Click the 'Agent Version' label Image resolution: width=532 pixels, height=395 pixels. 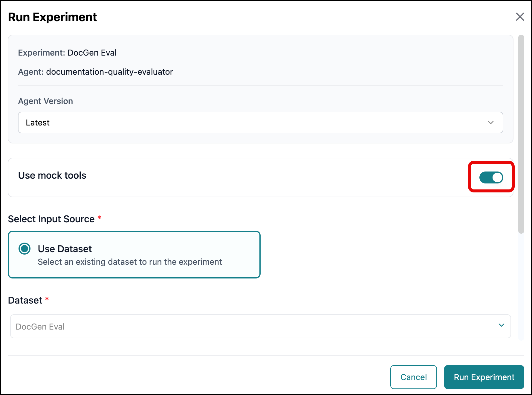45,101
